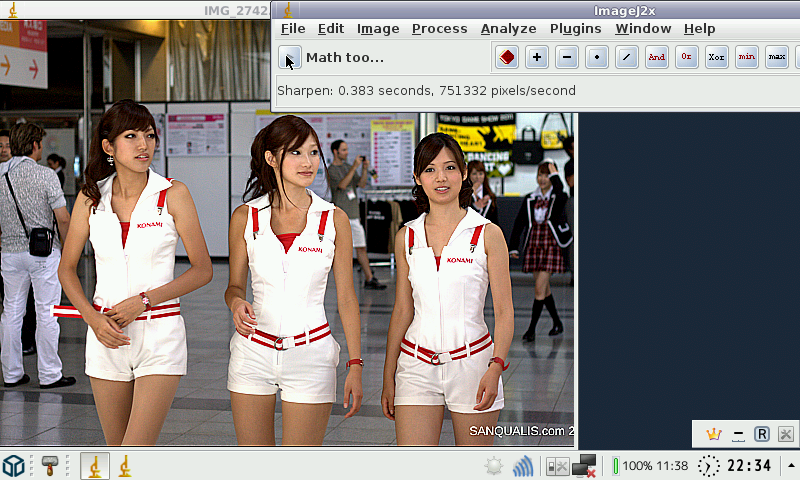The width and height of the screenshot is (800, 480).
Task: Select the max math tool
Action: (x=777, y=57)
